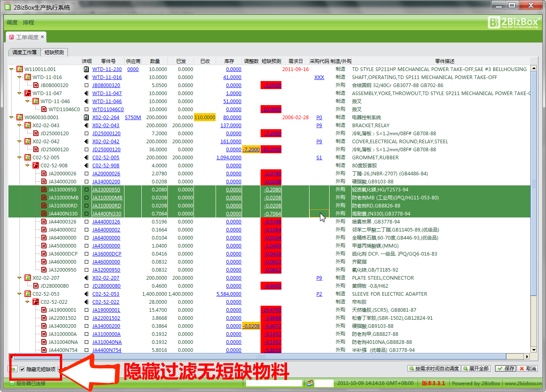Viewport: 546px width, 392px height.
Task: Click detail arrow icon for X02-02-207 row
Action: pos(86,278)
